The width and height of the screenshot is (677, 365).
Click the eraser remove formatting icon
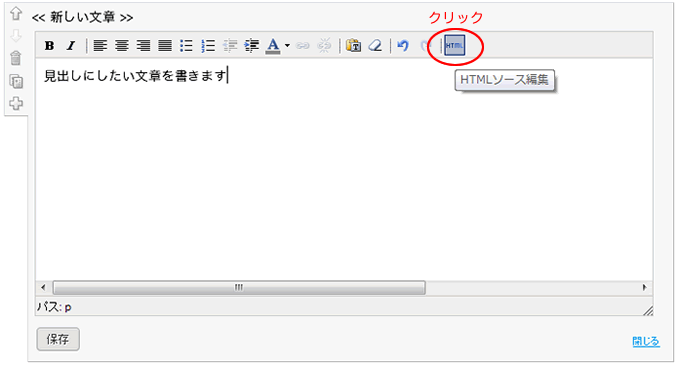point(375,45)
